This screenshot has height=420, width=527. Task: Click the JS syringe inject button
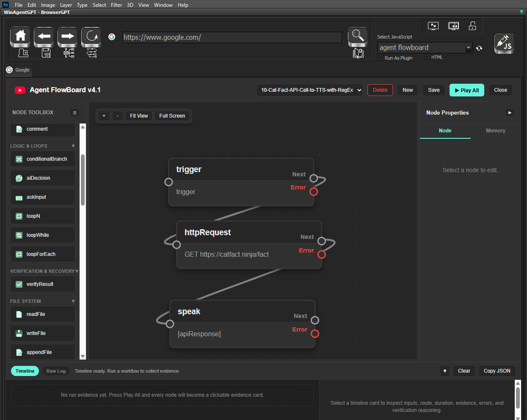click(x=504, y=44)
